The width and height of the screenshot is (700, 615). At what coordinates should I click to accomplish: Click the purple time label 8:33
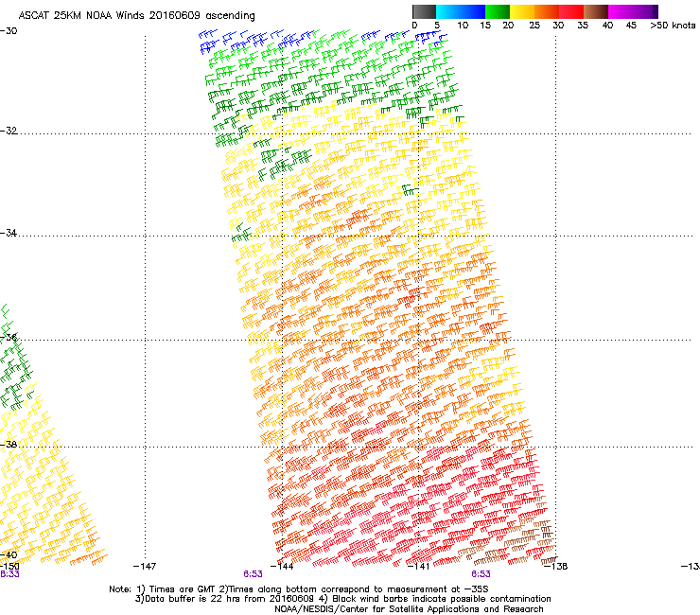click(x=9, y=574)
